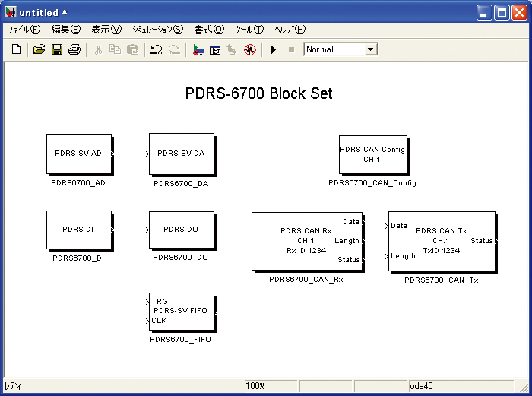Close the untitled window
Viewport: 532px width, 396px height.
pos(519,13)
